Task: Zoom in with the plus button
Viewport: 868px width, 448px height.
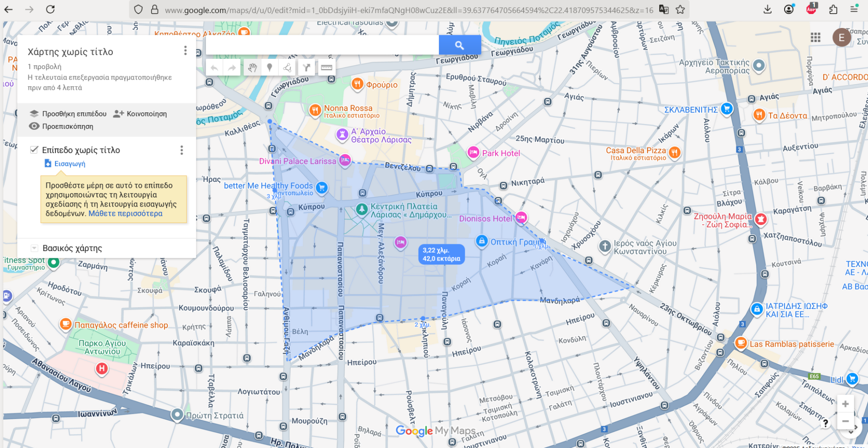Action: point(845,404)
